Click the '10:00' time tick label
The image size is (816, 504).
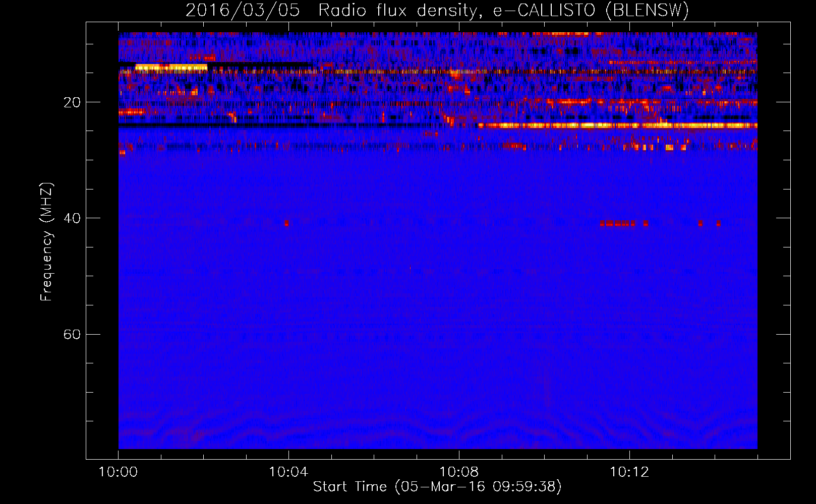point(118,472)
